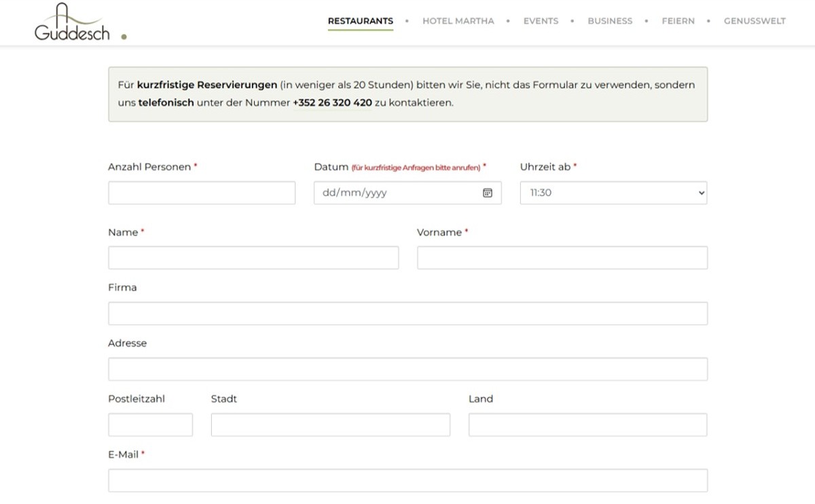Select the RESTAURANTS menu item
Screen dimensions: 815x504
(360, 21)
